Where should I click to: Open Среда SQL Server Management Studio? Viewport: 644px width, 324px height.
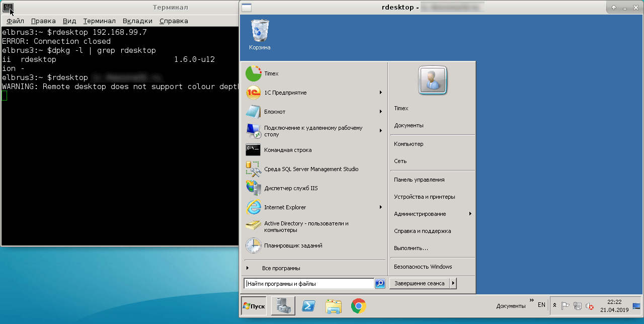click(311, 169)
